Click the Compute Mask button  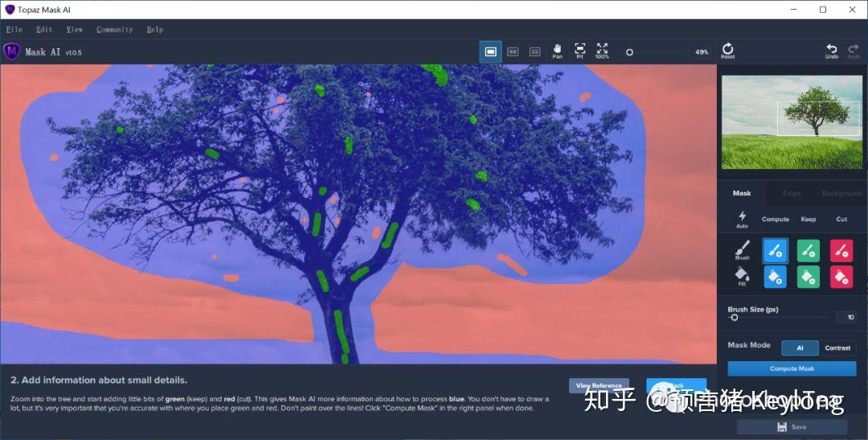[792, 368]
